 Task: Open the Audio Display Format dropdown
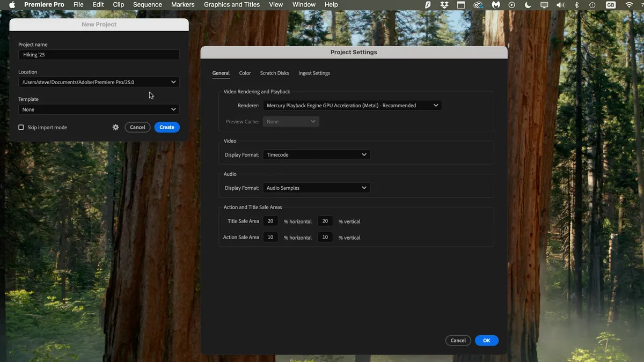[316, 188]
